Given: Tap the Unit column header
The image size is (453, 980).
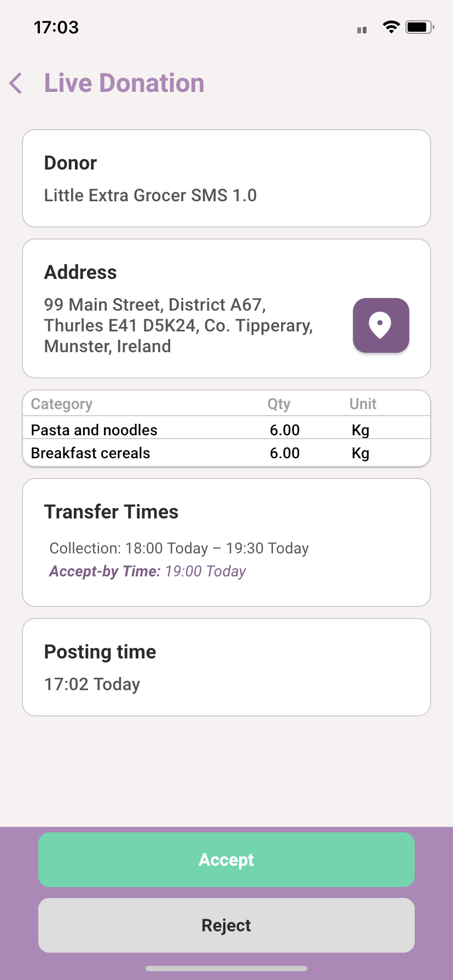Looking at the screenshot, I should pos(363,404).
